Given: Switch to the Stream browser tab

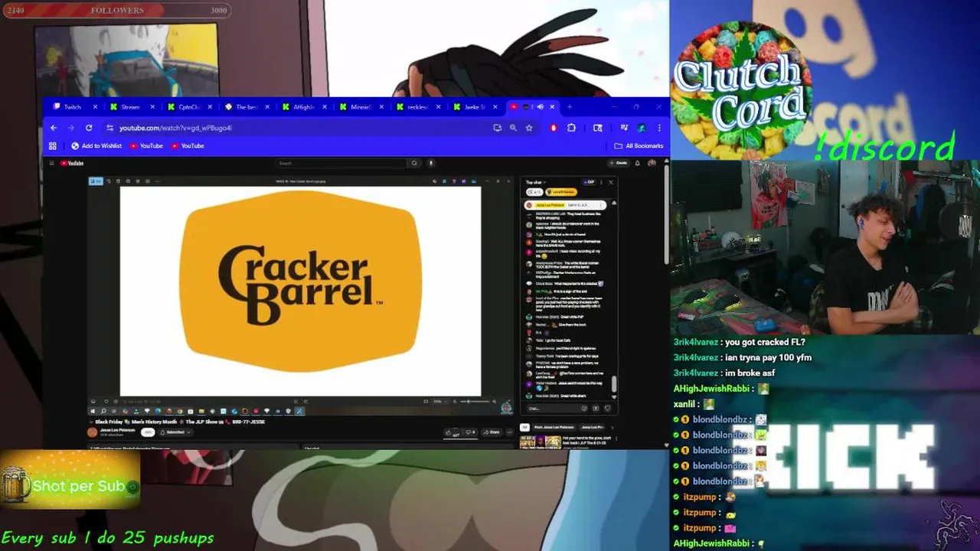Looking at the screenshot, I should point(131,107).
